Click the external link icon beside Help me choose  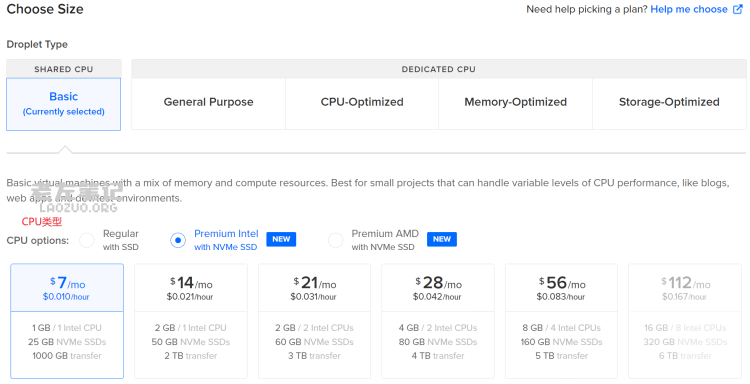pyautogui.click(x=738, y=9)
